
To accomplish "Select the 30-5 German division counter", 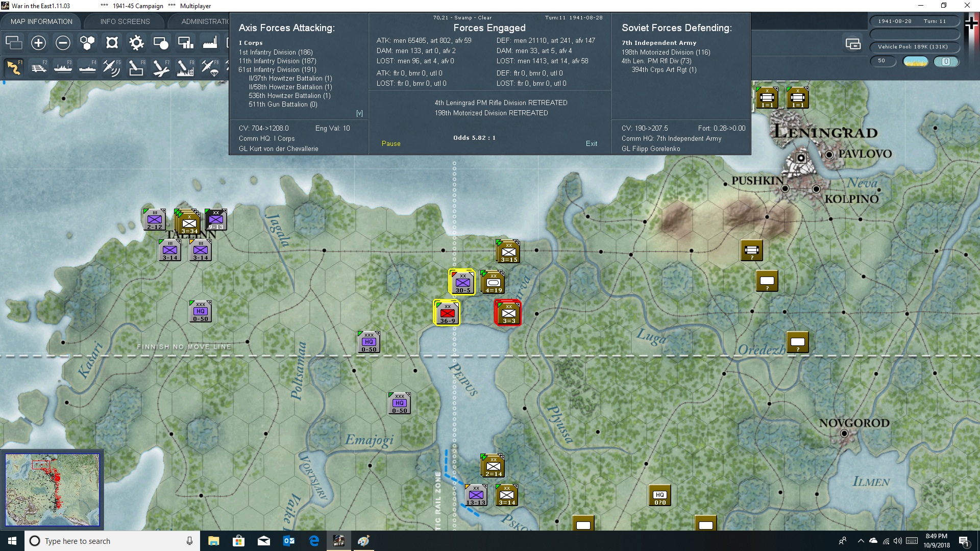I will pos(462,282).
